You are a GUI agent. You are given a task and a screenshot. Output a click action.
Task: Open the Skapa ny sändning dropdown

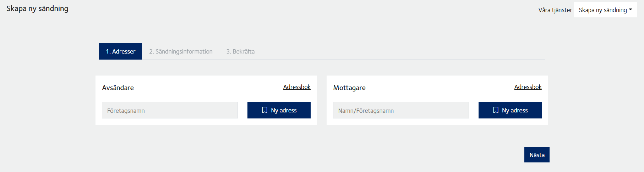tap(603, 10)
